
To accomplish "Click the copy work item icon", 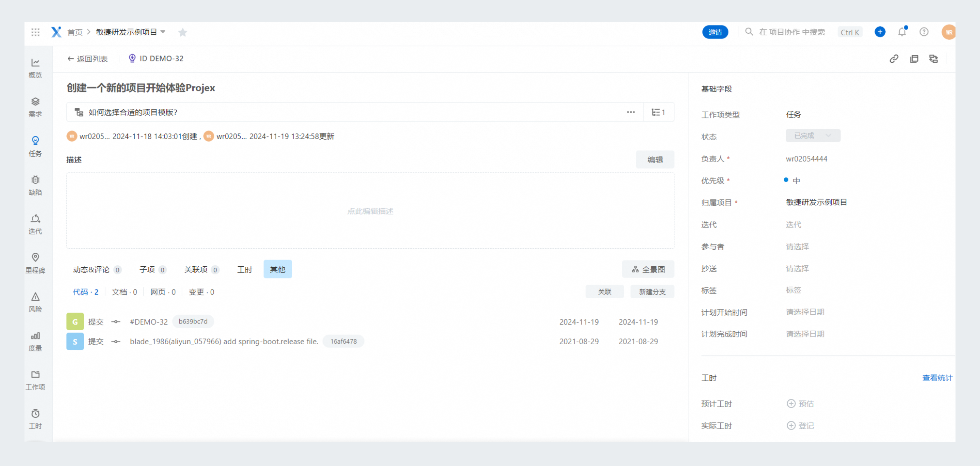I will pos(914,59).
